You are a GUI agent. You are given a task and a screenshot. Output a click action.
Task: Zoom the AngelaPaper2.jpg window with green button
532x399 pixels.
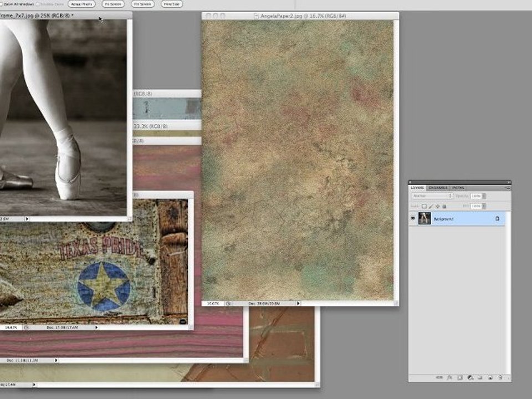pos(223,16)
